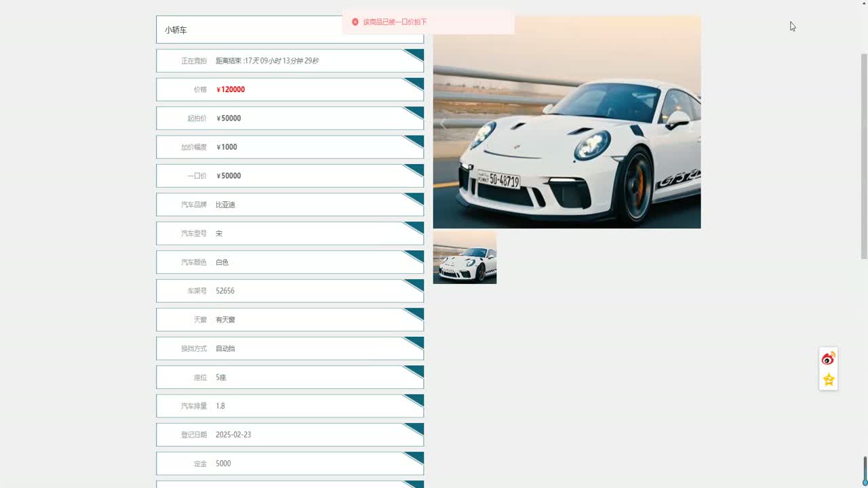
Task: Click the frame number 52656
Action: (225, 291)
